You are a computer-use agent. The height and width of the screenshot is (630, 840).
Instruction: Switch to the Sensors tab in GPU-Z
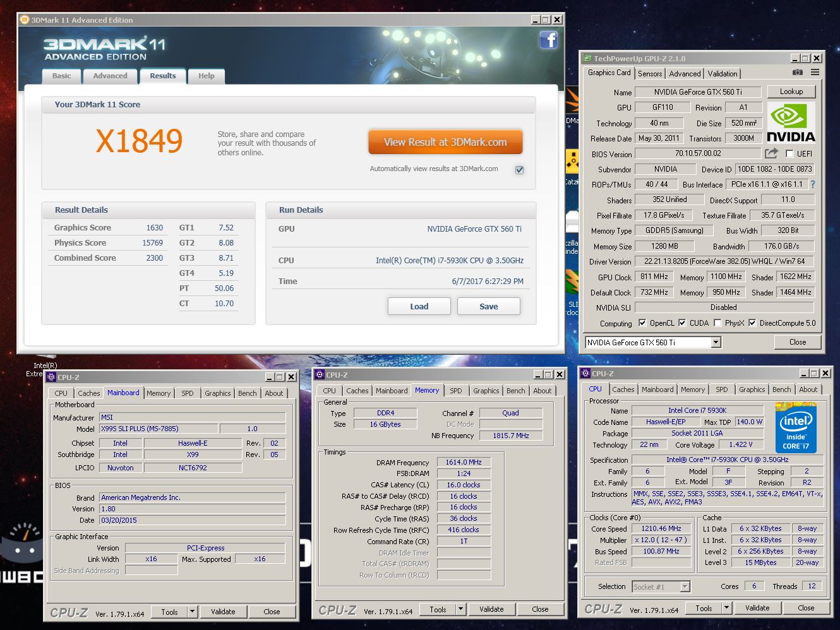650,74
